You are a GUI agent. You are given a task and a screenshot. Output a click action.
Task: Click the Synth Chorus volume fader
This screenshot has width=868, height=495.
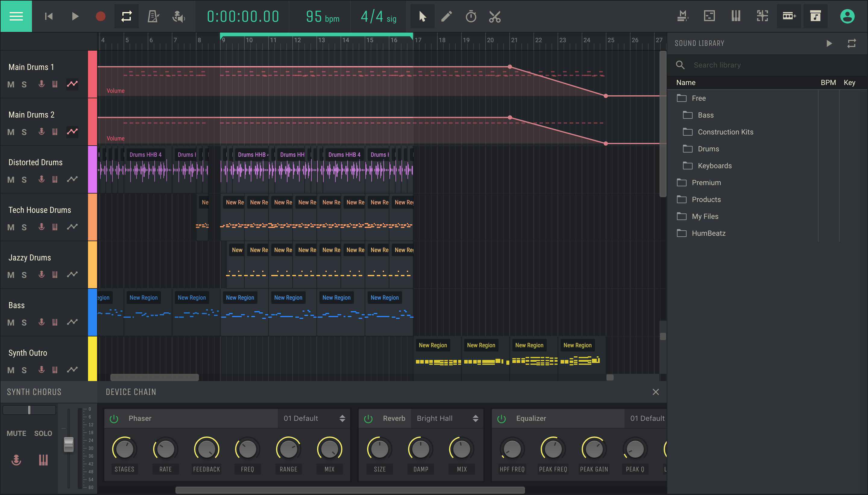[x=69, y=444]
